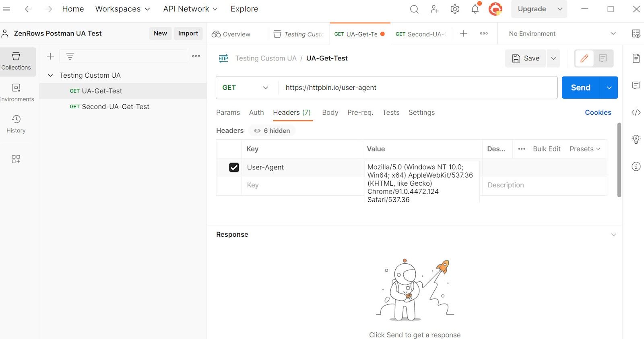Go forward with the right arrow
Image resolution: width=644 pixels, height=339 pixels.
click(48, 9)
